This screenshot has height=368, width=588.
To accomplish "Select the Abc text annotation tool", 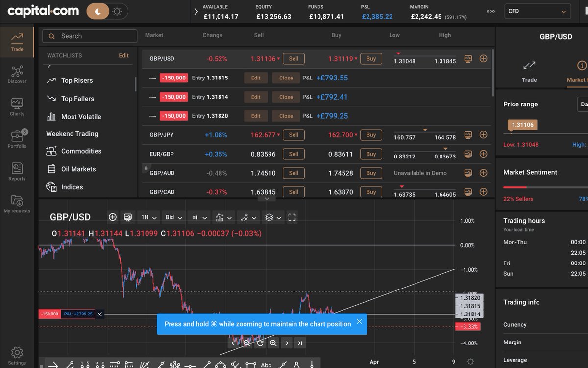I will click(266, 364).
